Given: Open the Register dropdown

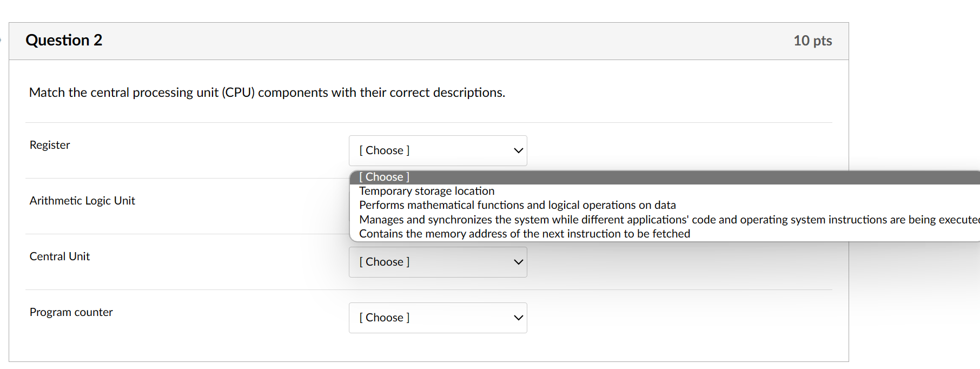Looking at the screenshot, I should 437,150.
